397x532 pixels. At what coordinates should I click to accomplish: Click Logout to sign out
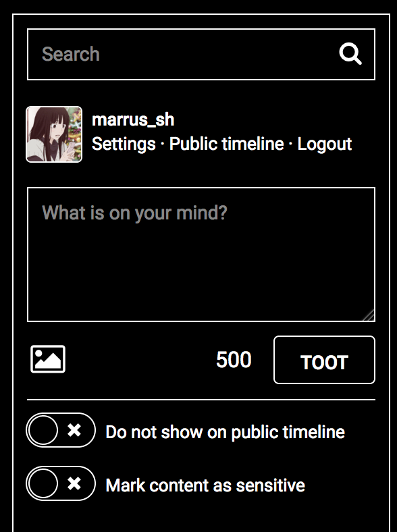[324, 144]
